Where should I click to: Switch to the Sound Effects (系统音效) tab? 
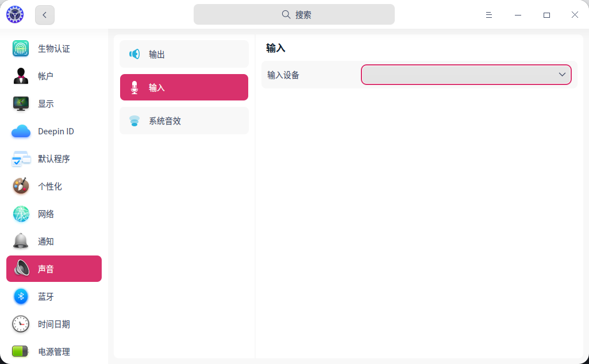point(184,121)
